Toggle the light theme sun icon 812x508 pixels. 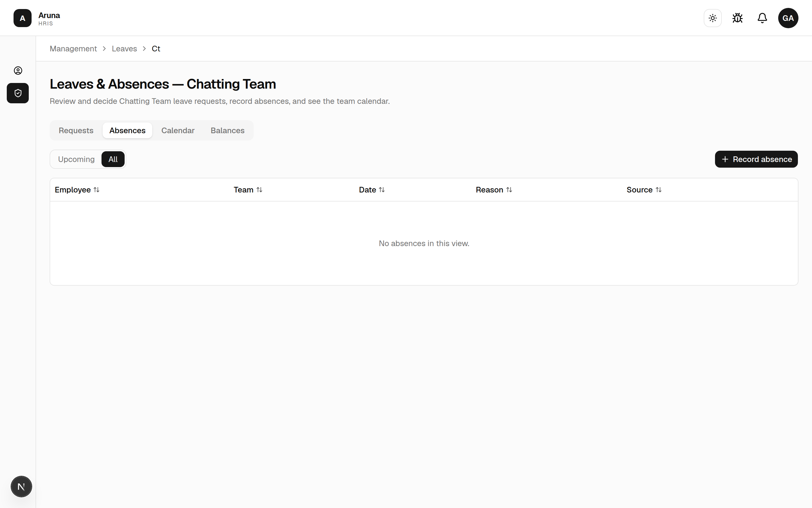pyautogui.click(x=713, y=18)
